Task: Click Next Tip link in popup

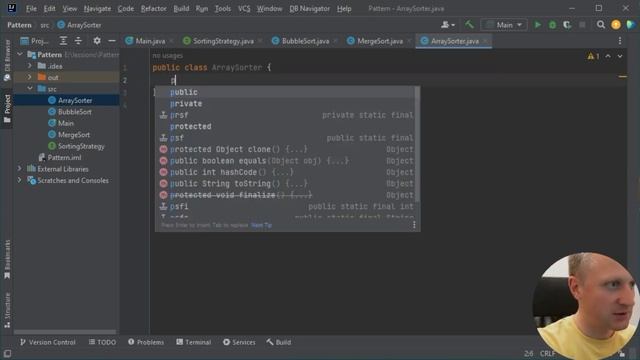Action: 261,225
